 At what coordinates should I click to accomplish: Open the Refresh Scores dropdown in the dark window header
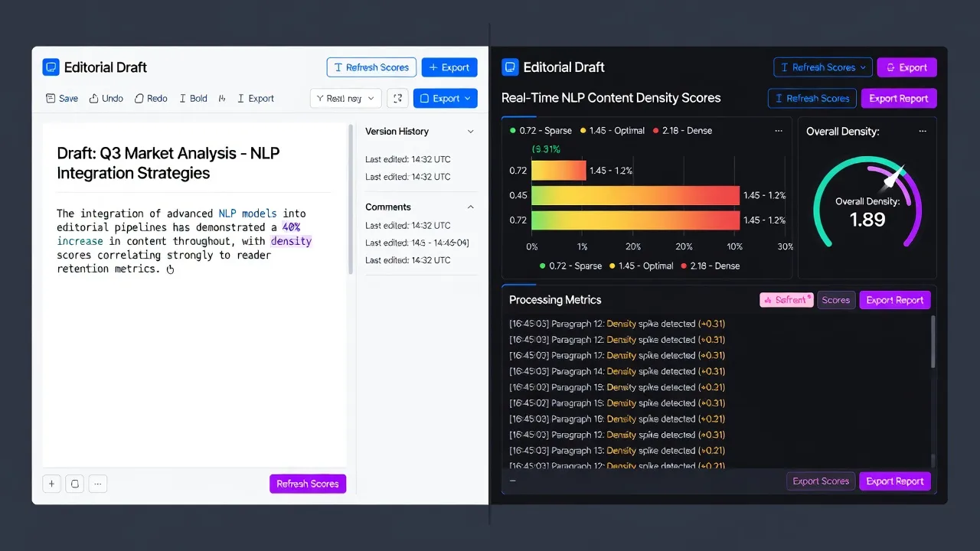(x=822, y=67)
